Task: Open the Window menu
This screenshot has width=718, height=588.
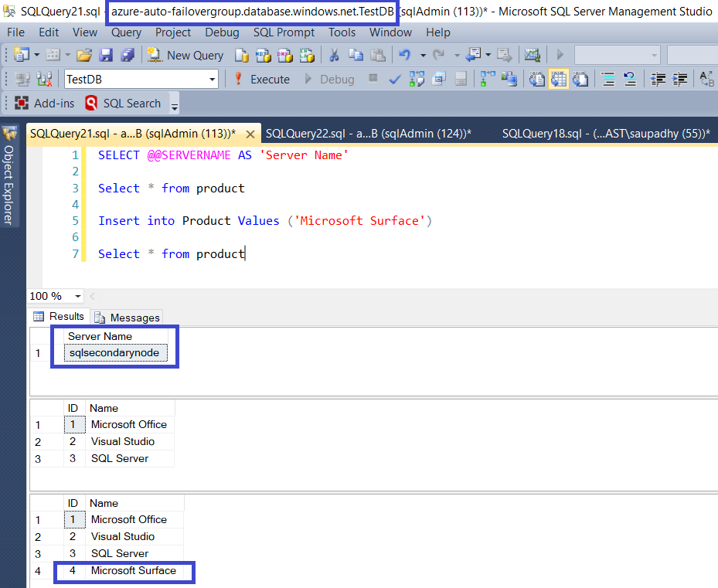Action: 390,32
